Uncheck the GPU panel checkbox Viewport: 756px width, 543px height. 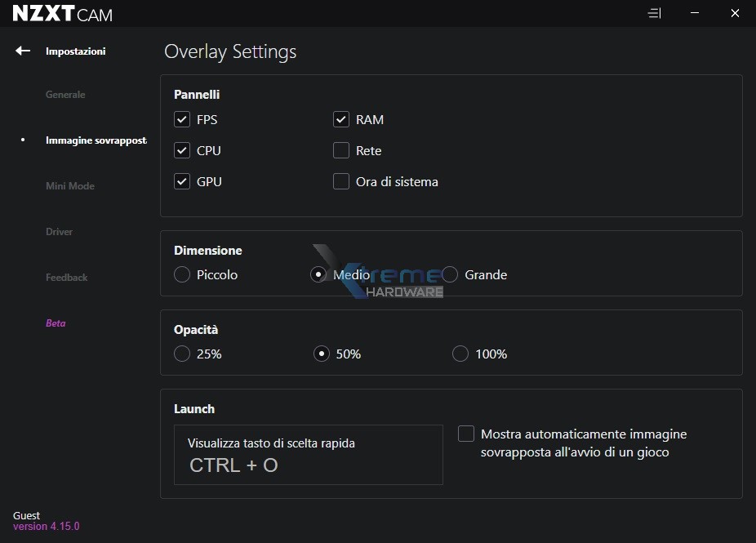182,181
